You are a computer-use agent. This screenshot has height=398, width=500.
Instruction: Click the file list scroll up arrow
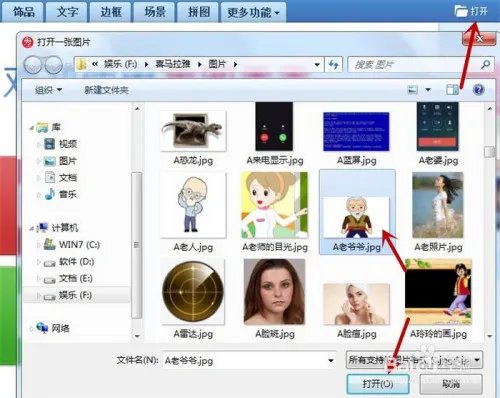(x=490, y=108)
